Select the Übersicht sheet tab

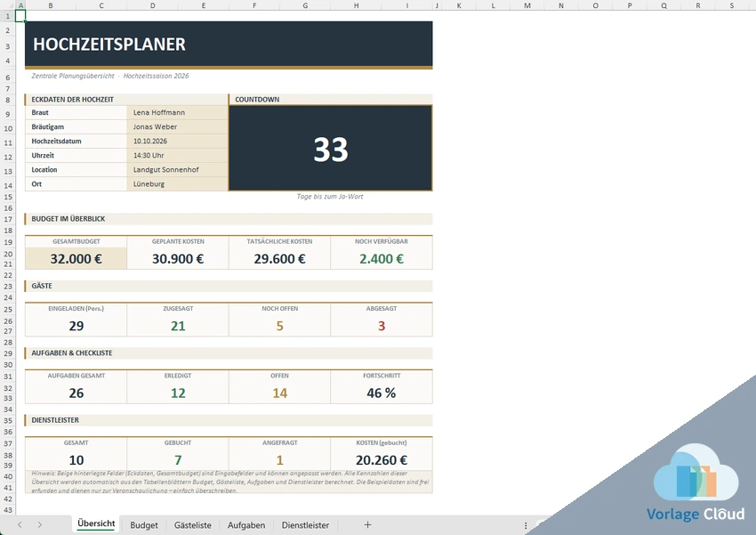tap(96, 524)
